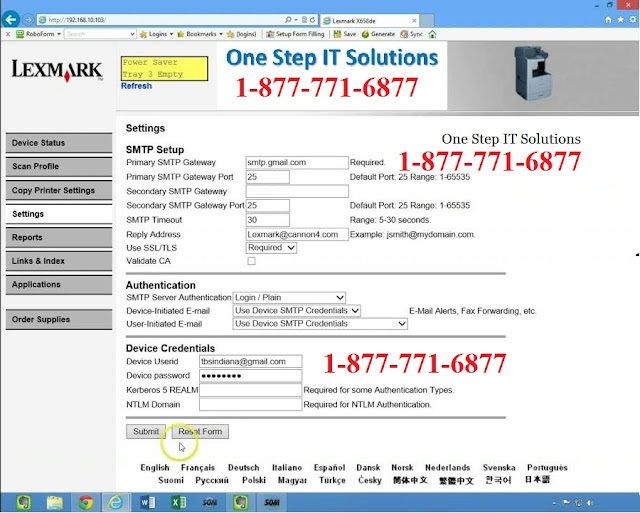The width and height of the screenshot is (640, 513).
Task: Click RoboForm Generate icon
Action: 378,34
